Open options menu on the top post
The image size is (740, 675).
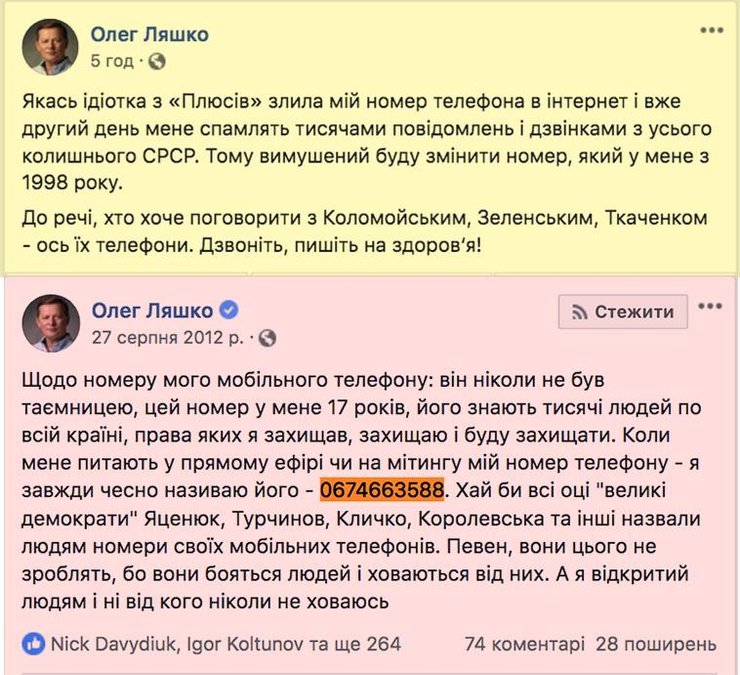click(x=711, y=31)
